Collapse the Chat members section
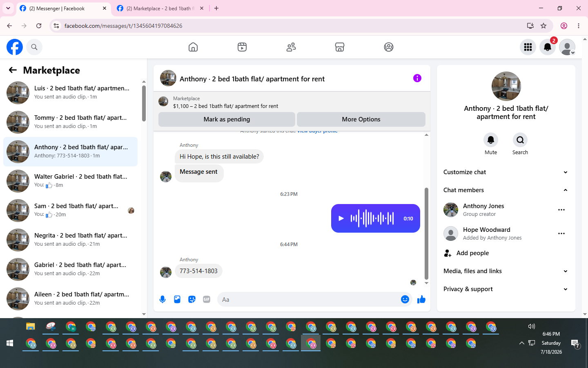This screenshot has width=588, height=368. click(x=506, y=190)
